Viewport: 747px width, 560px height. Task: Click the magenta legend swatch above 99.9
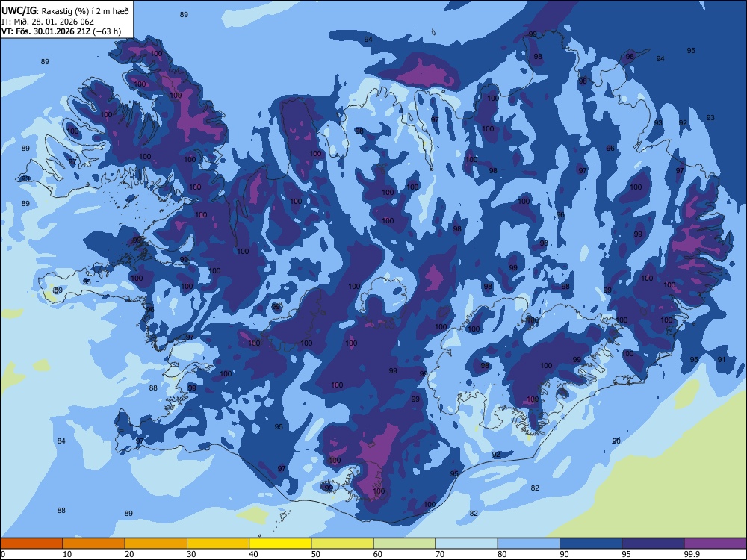(x=715, y=544)
